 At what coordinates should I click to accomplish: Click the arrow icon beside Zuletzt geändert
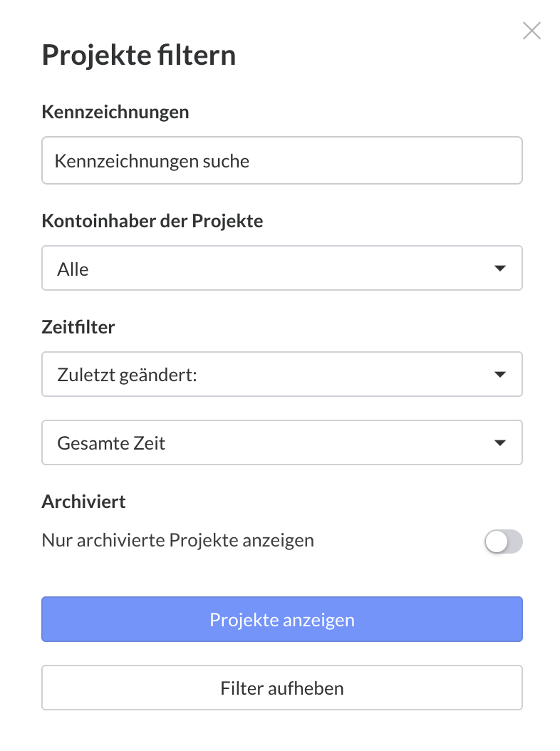[500, 374]
